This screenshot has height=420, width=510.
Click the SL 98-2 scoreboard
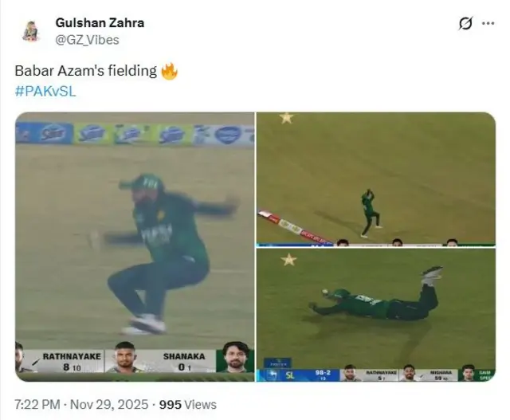click(x=298, y=375)
